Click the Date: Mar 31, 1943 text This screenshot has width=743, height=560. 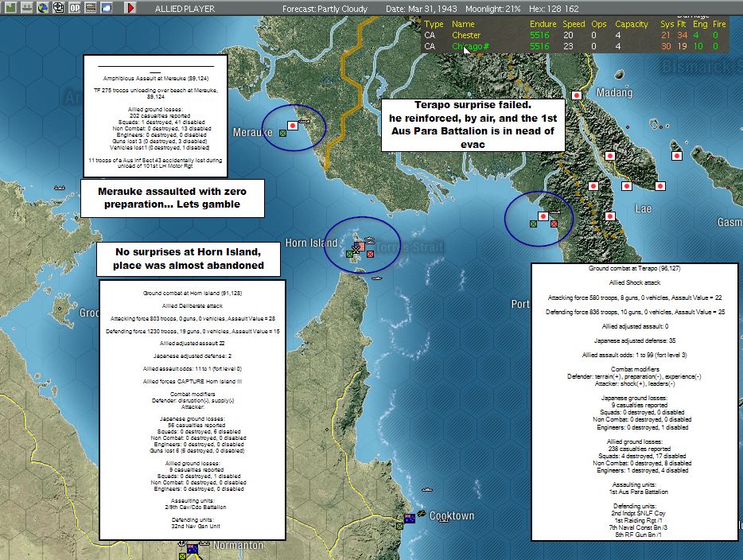click(x=422, y=9)
